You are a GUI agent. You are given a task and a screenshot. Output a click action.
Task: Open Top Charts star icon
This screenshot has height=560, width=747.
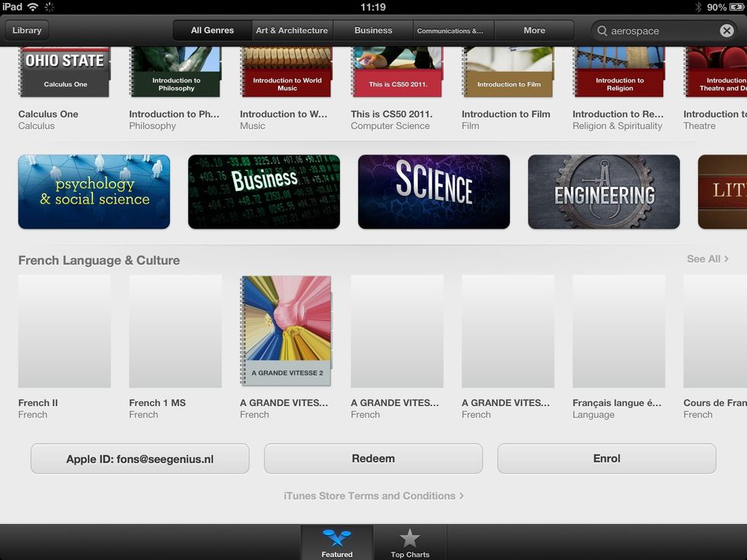pyautogui.click(x=410, y=539)
